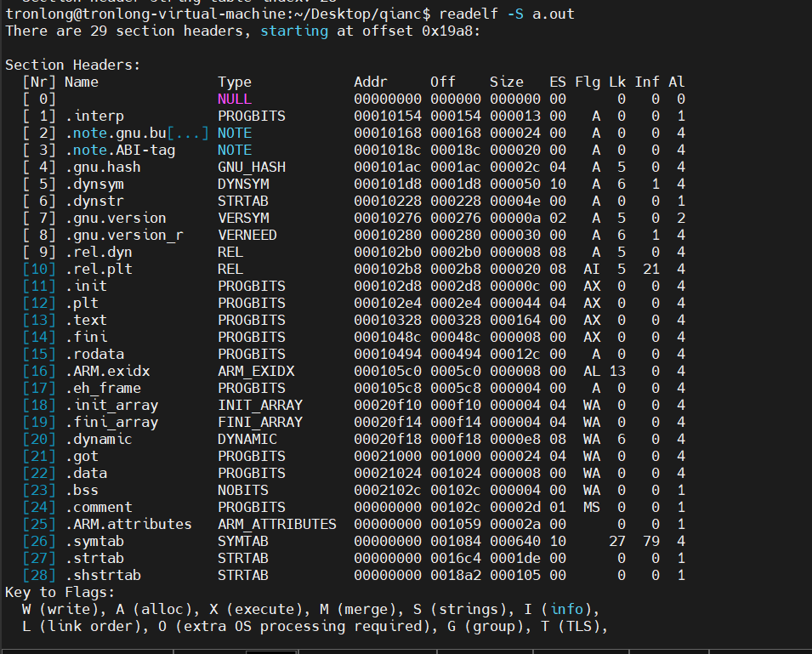Click the 'Key to Flags:' line
Screen dimensions: 812x654
[60, 593]
